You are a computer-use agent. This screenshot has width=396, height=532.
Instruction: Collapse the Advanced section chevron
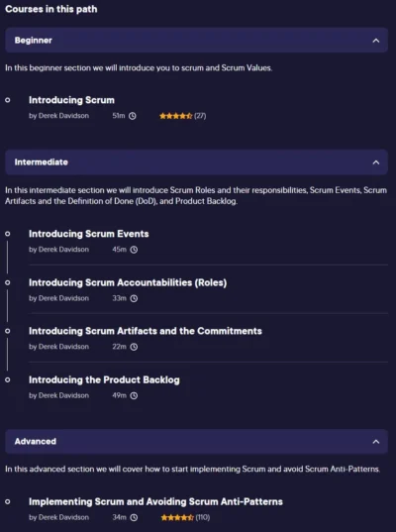click(x=376, y=442)
